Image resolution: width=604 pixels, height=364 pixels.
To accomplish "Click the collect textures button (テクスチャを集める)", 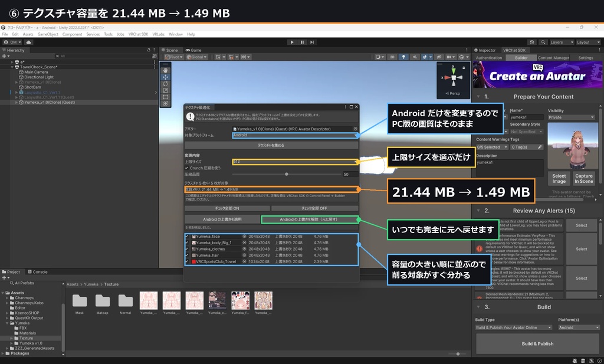I will (x=271, y=145).
